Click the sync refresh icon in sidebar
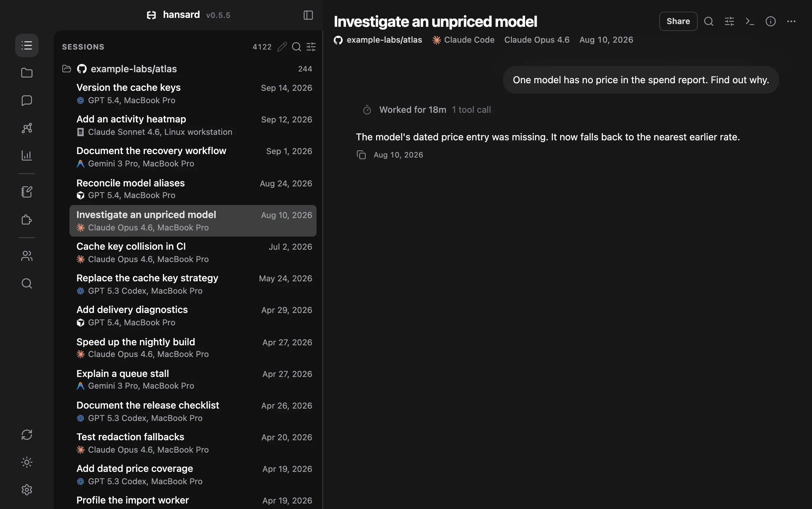The width and height of the screenshot is (812, 509). (27, 435)
